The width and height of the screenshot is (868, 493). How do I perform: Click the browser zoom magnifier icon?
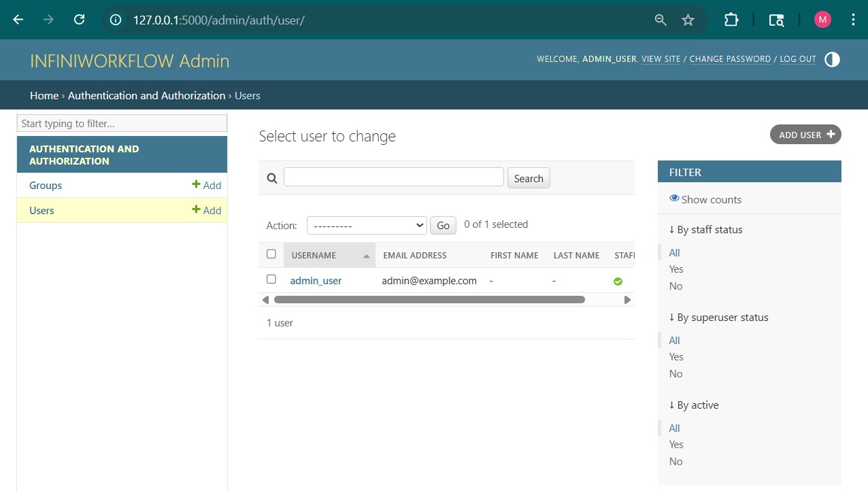660,20
